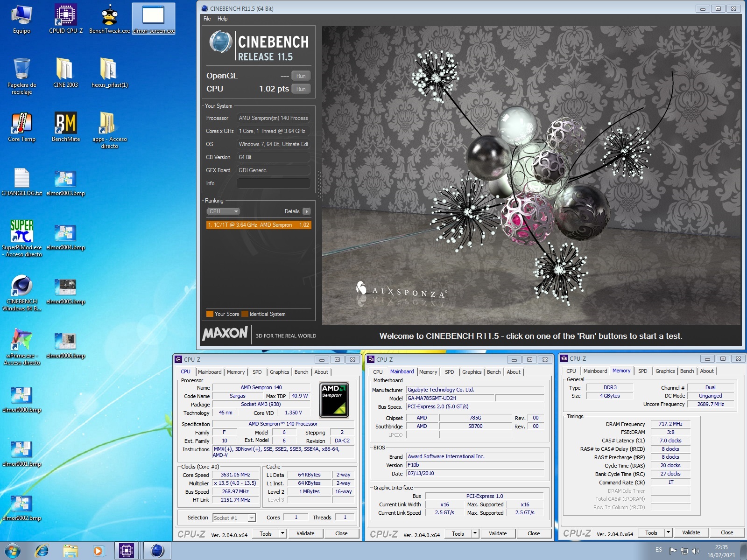Open the Cinebench File menu
This screenshot has height=560, width=747.
pos(207,19)
